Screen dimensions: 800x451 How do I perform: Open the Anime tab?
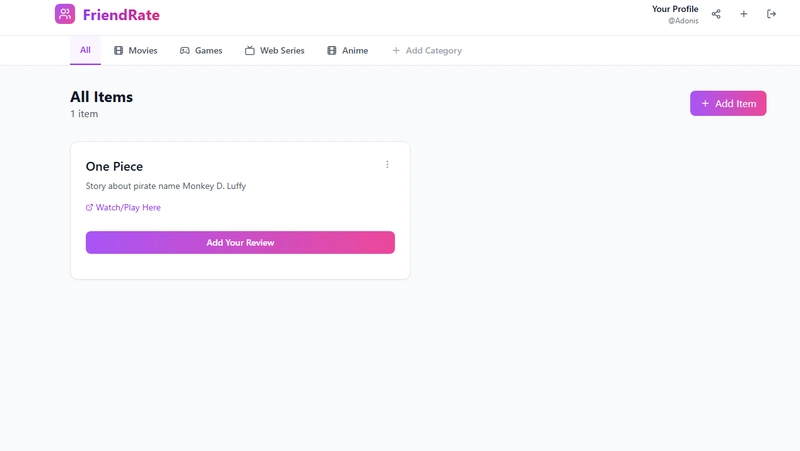coord(347,51)
